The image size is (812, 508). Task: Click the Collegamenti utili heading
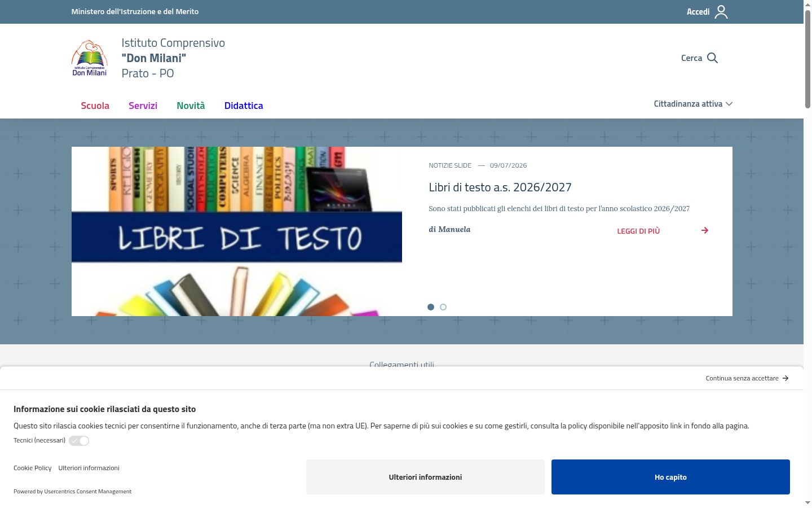point(401,364)
